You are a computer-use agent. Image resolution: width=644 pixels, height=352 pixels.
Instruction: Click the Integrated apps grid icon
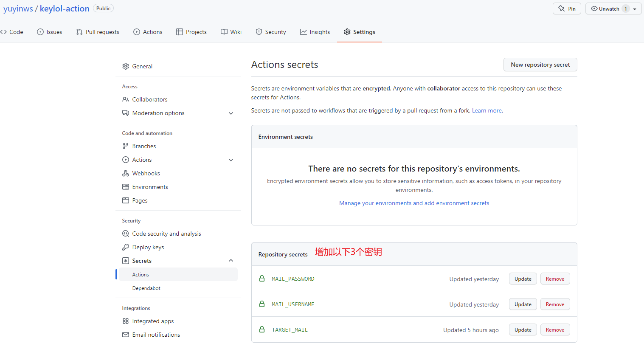click(126, 321)
